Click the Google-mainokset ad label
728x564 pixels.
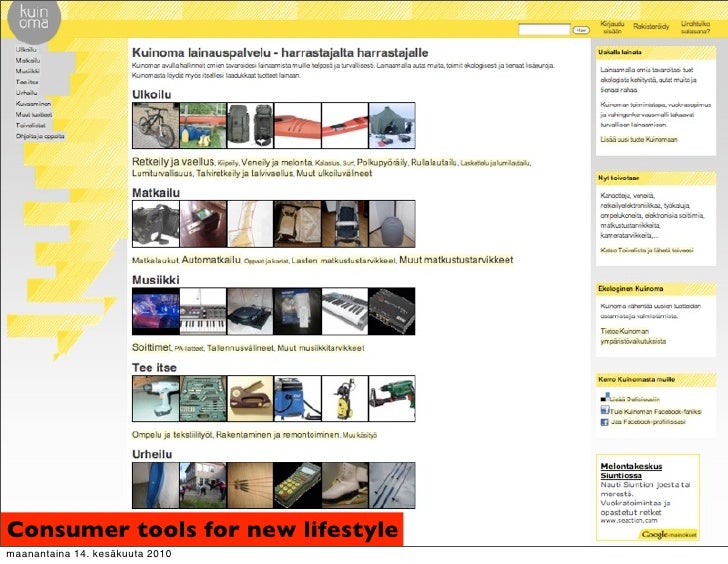(x=669, y=535)
